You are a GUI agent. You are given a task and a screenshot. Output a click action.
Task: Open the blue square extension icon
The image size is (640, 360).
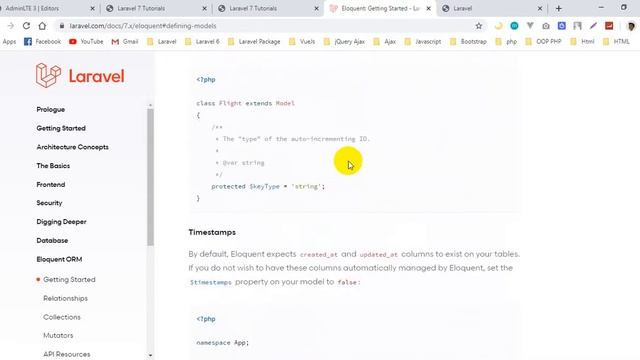tap(562, 26)
